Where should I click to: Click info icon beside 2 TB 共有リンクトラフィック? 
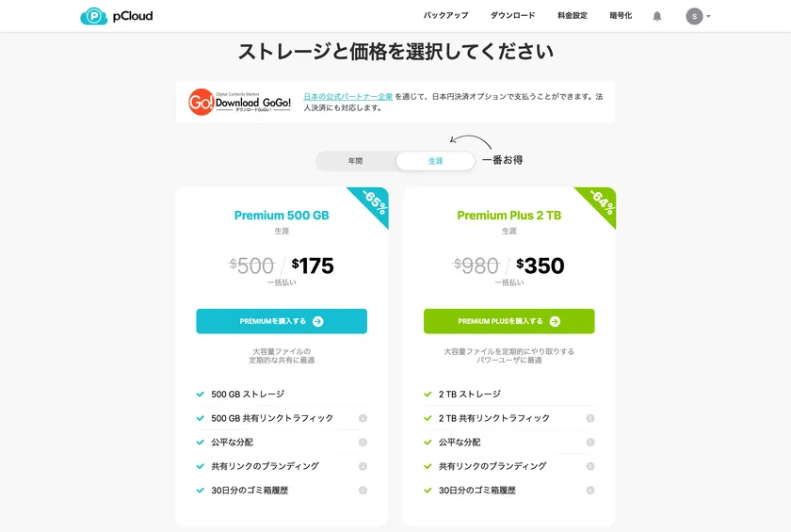[590, 418]
